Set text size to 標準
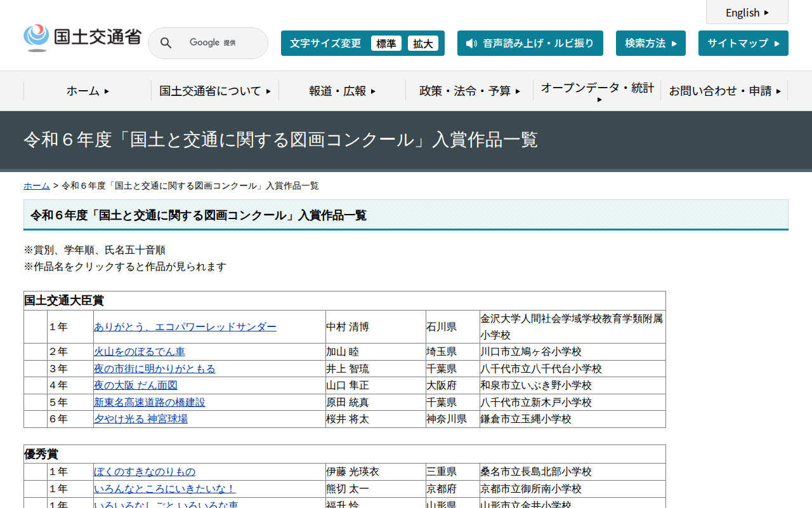This screenshot has height=508, width=812. tap(386, 43)
